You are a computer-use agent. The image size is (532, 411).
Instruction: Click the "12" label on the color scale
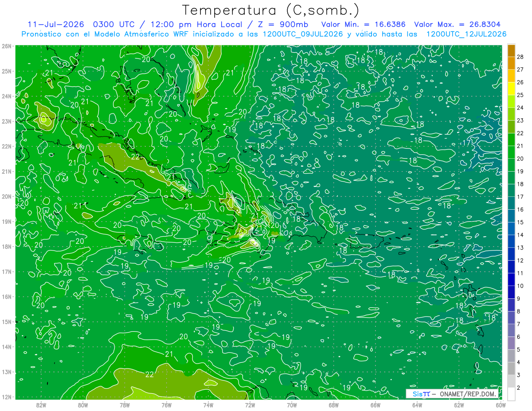[520, 260]
